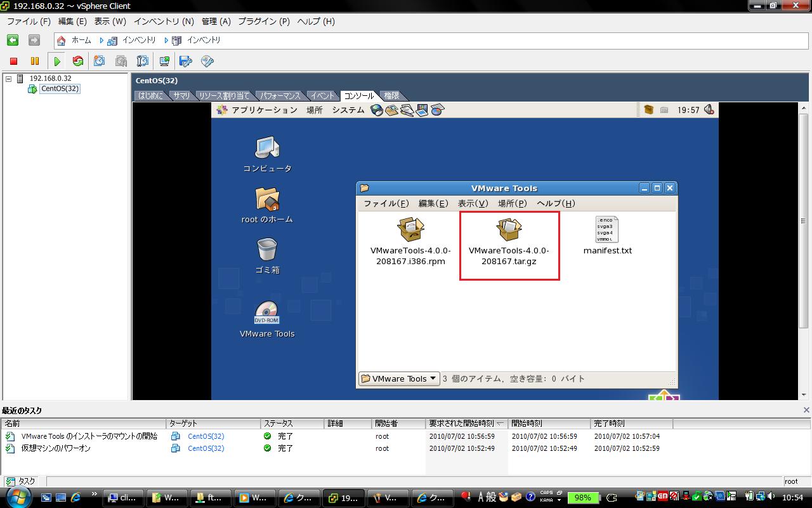Click the grey forward navigation arrow
The width and height of the screenshot is (812, 508).
[34, 40]
